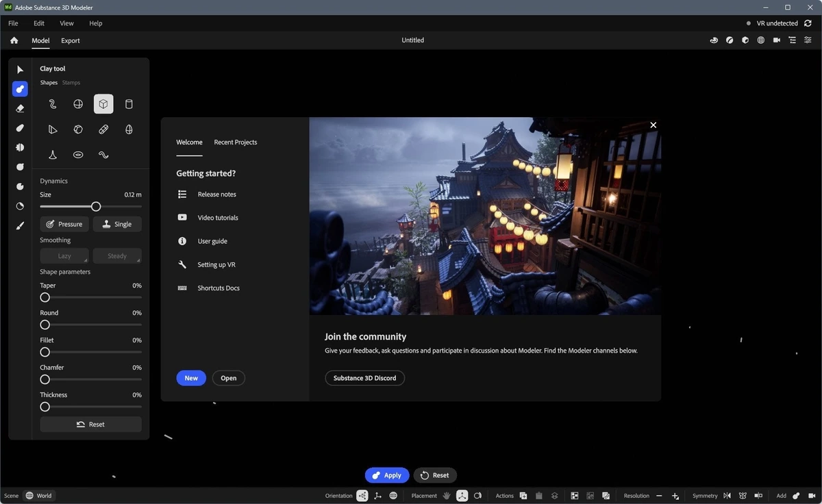The height and width of the screenshot is (504, 822).
Task: Click the blue New button
Action: point(191,378)
